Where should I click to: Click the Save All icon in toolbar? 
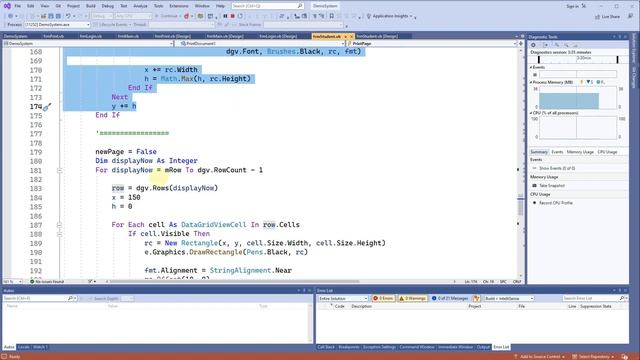point(58,16)
